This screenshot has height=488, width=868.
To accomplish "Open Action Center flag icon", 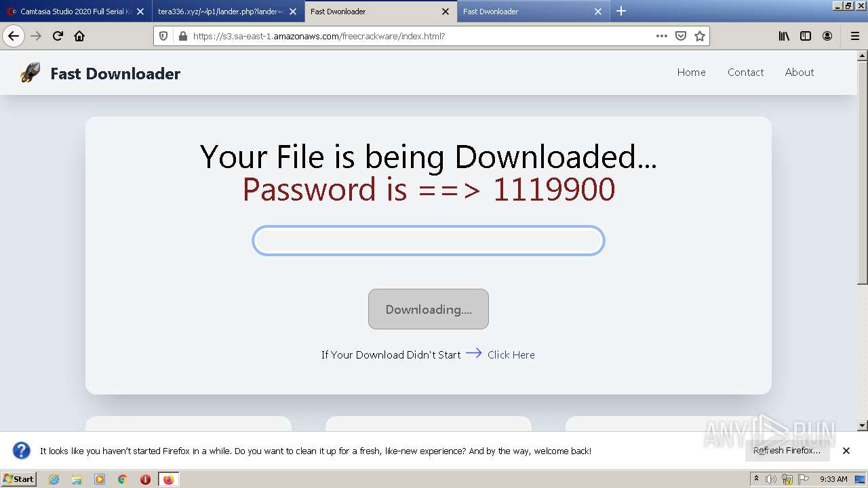I will pos(804,479).
